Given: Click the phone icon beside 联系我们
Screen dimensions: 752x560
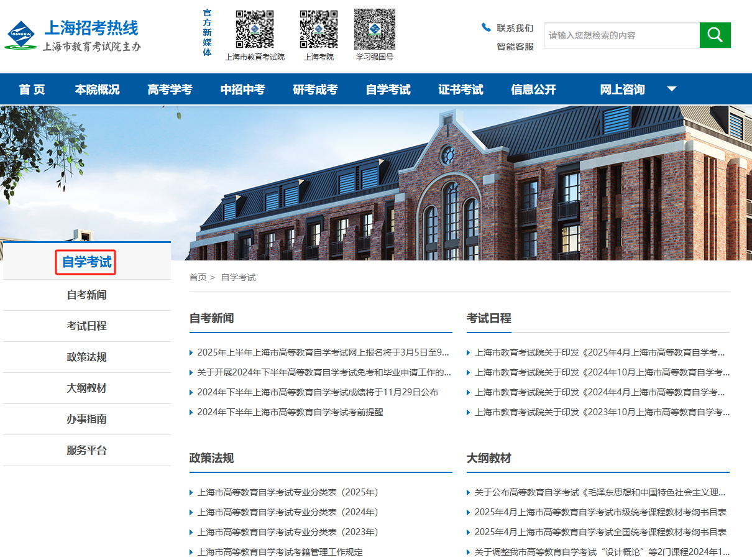Looking at the screenshot, I should pyautogui.click(x=487, y=26).
